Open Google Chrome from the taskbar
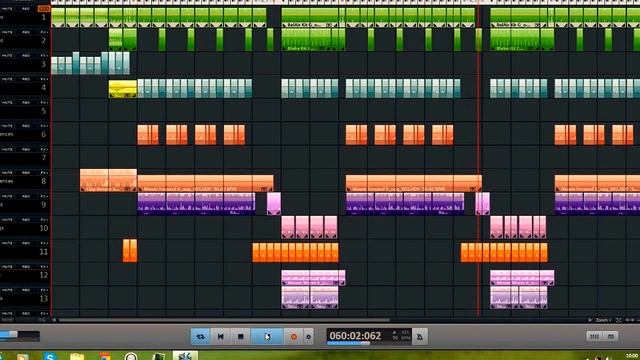The image size is (640, 360). click(104, 356)
